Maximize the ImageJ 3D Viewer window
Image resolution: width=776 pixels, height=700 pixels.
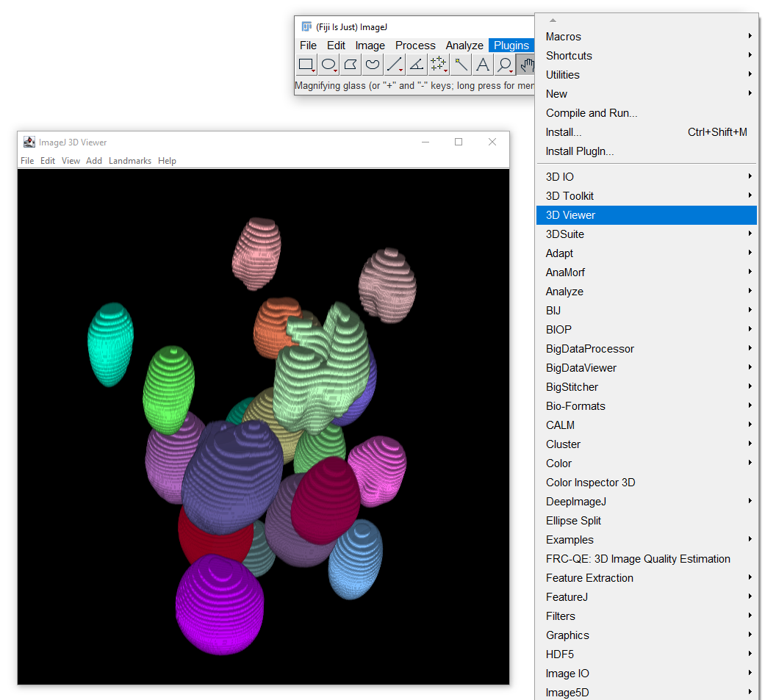point(459,142)
